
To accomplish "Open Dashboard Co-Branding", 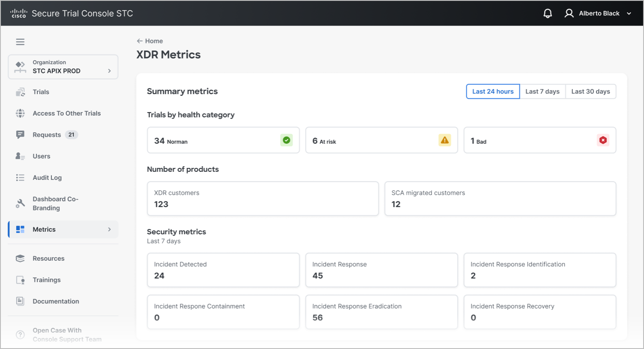I will [x=55, y=204].
